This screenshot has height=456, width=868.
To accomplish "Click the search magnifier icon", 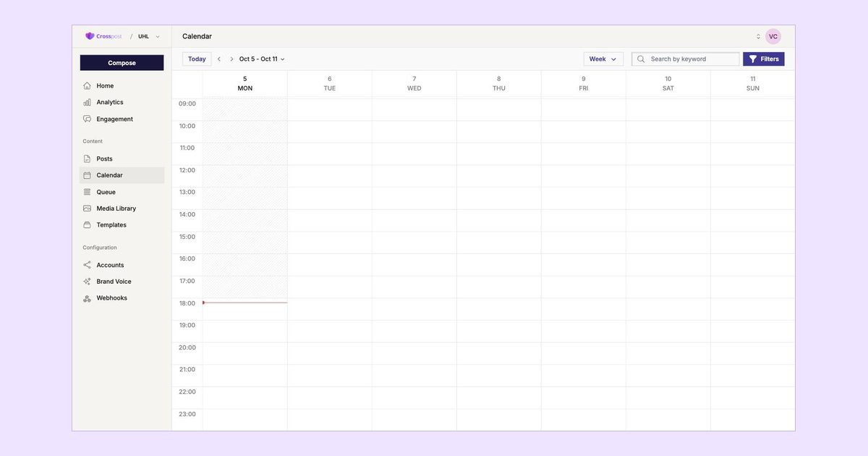I will [641, 59].
